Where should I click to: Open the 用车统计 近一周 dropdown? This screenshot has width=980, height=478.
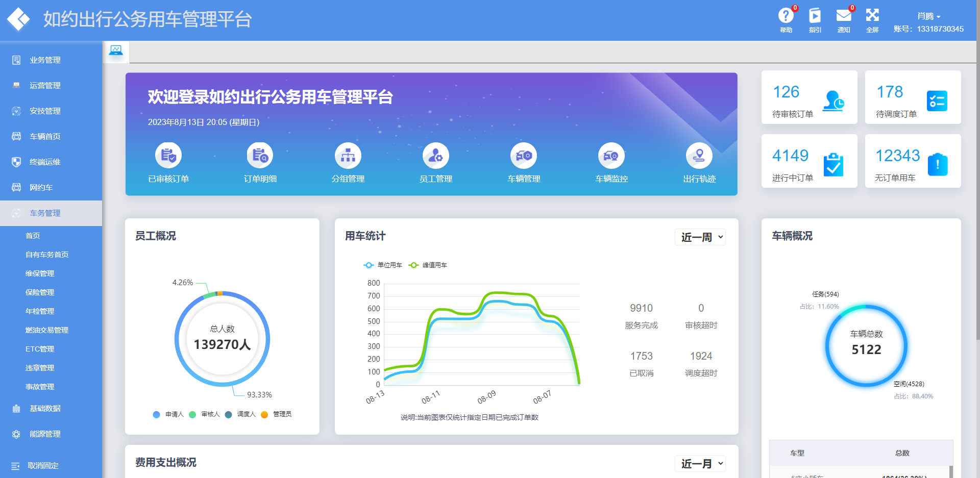point(700,237)
